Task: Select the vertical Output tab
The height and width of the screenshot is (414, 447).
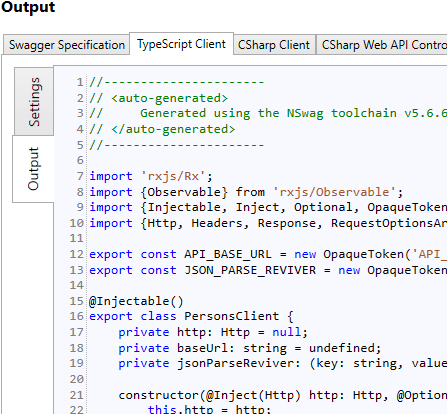Action: click(x=33, y=169)
